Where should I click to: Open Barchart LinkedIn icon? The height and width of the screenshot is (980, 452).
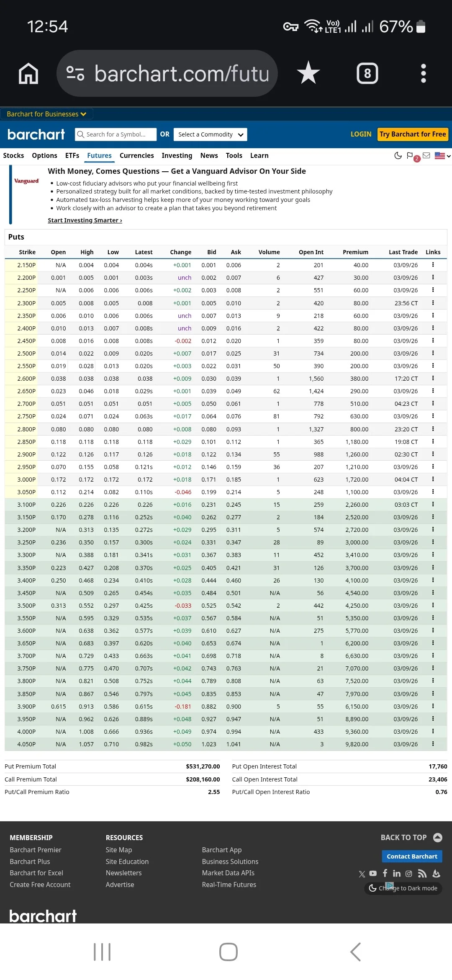pyautogui.click(x=397, y=873)
